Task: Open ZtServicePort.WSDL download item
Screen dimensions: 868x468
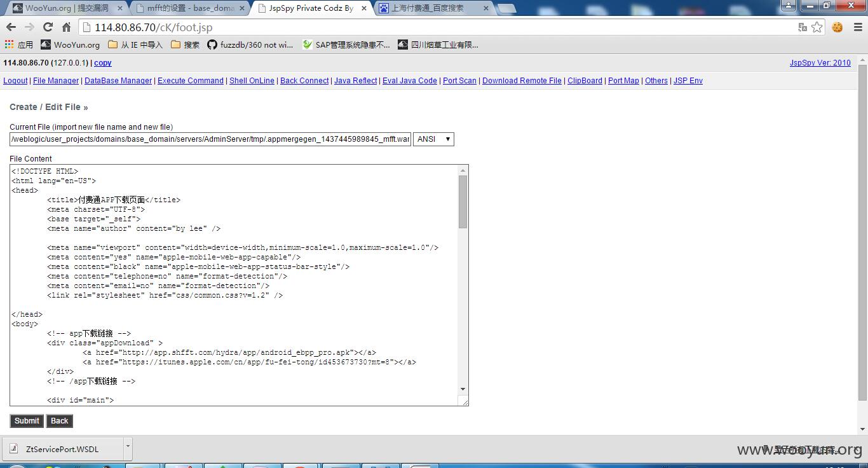Action: coord(62,449)
